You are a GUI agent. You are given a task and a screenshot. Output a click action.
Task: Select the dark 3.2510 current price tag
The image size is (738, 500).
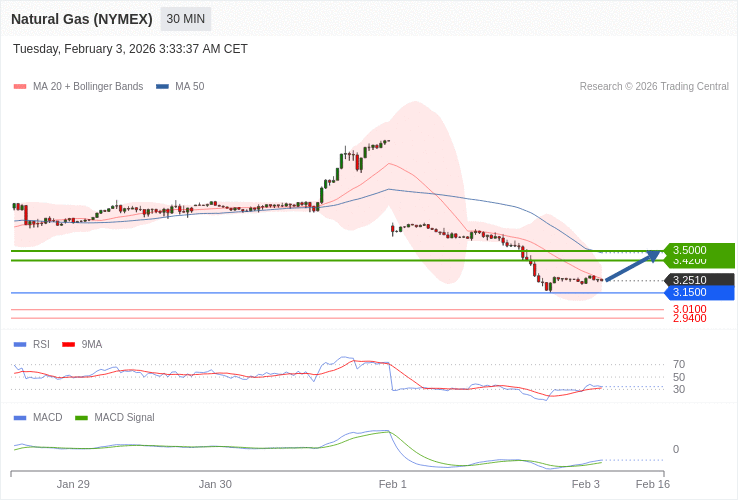point(699,280)
